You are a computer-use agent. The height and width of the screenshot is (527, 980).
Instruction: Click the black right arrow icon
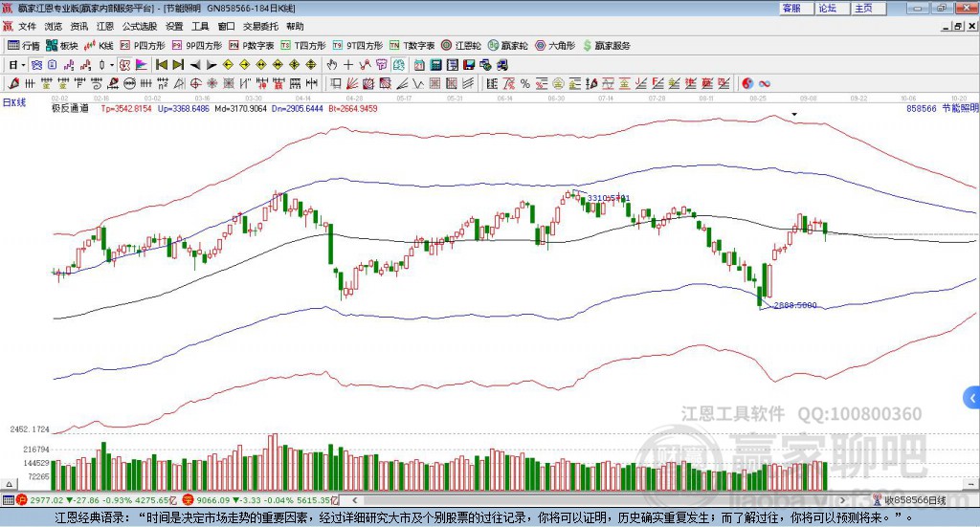point(212,65)
